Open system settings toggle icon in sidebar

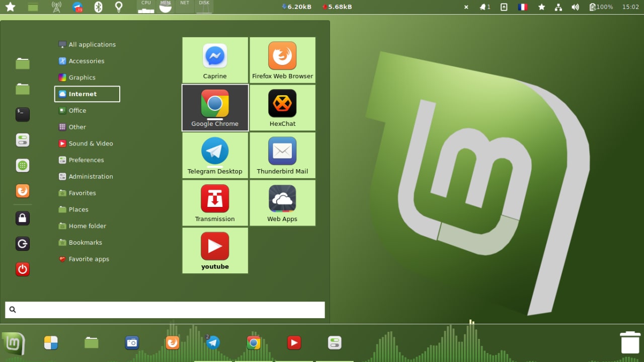pos(22,140)
